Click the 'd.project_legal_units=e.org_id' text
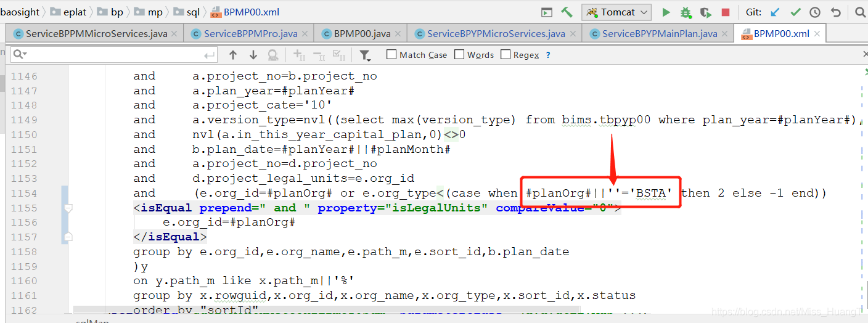 coord(303,179)
